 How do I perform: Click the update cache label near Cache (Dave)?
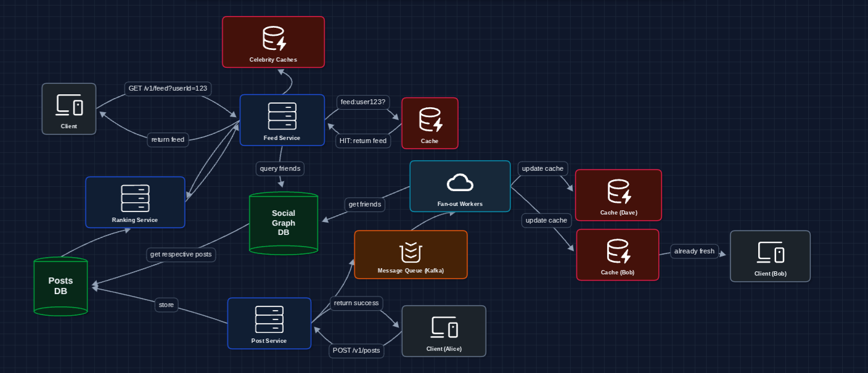coord(542,168)
